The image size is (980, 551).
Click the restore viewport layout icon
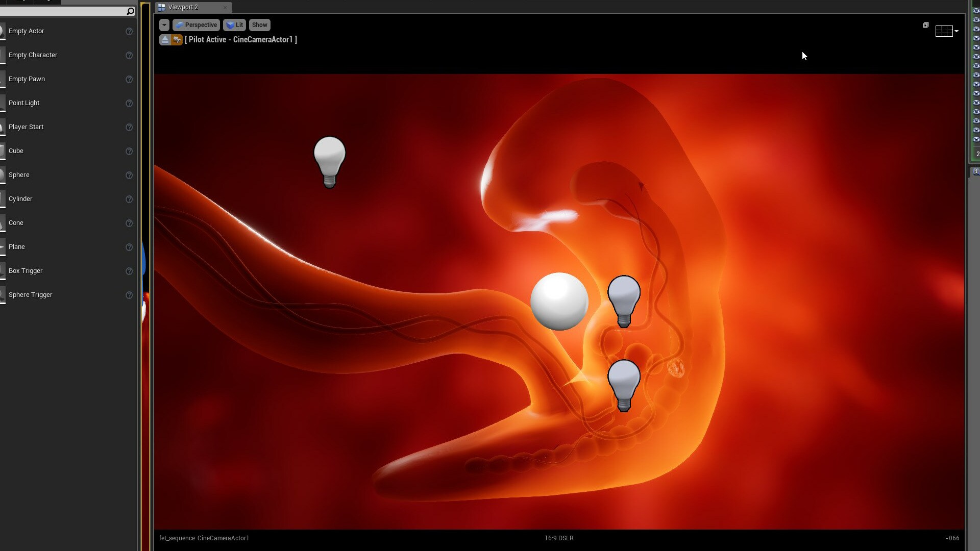point(925,25)
